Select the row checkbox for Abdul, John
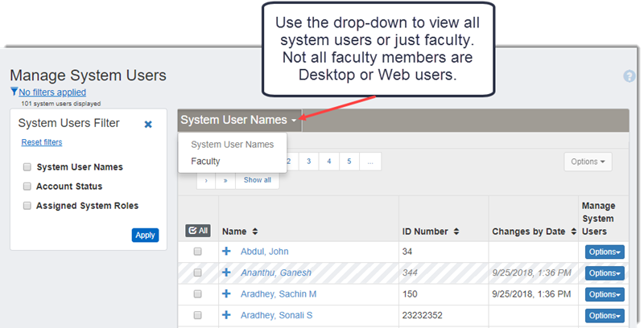The height and width of the screenshot is (328, 644). [197, 252]
